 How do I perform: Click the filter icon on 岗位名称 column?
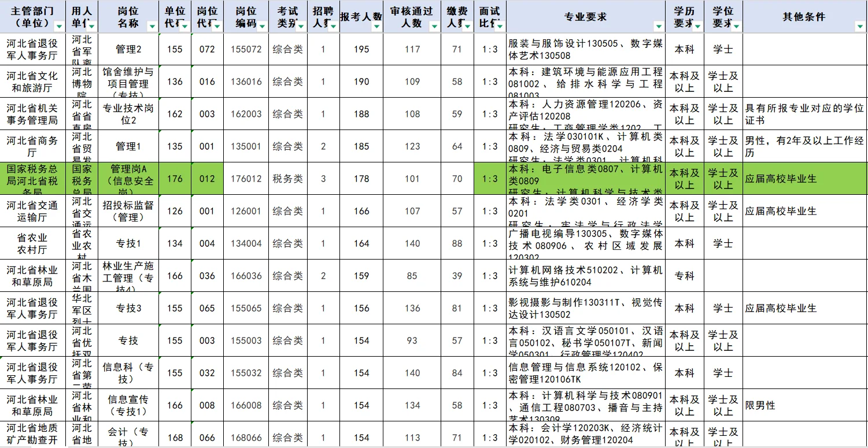(x=152, y=26)
